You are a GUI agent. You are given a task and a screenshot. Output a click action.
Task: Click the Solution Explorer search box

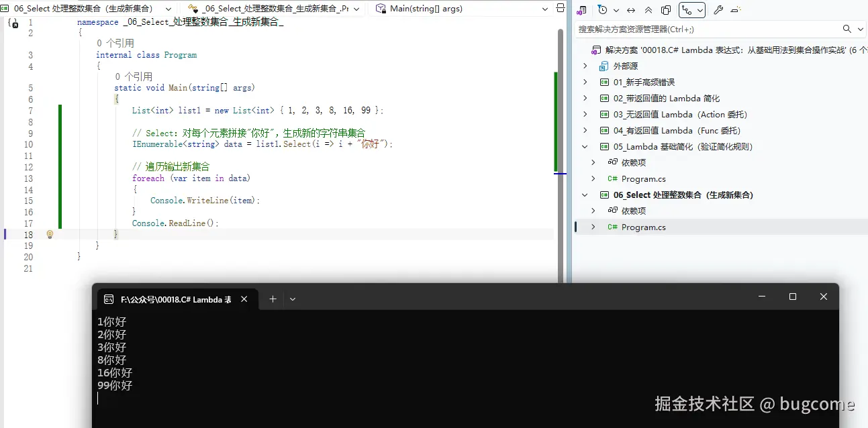click(x=707, y=29)
